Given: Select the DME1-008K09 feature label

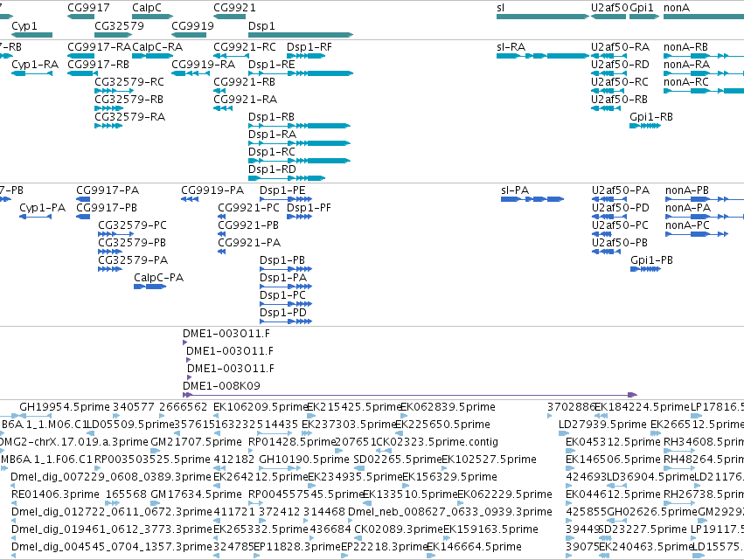Looking at the screenshot, I should pyautogui.click(x=221, y=385).
